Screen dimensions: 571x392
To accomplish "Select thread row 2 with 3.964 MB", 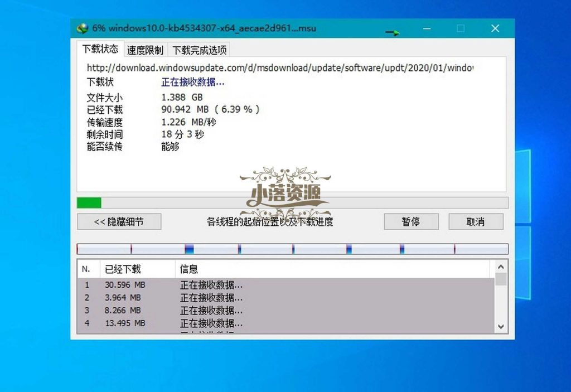I will [x=286, y=298].
